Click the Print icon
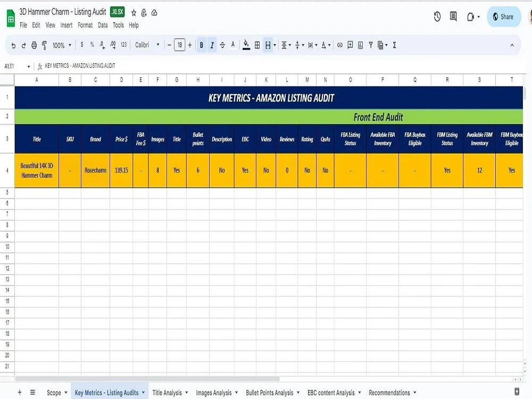The height and width of the screenshot is (399, 532). click(34, 45)
